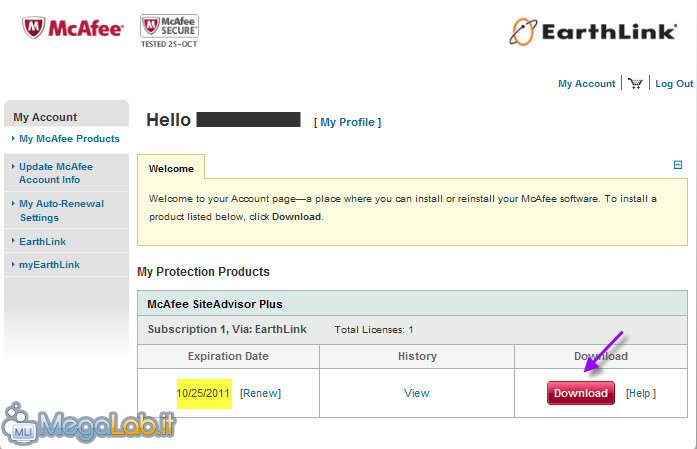Open the shopping cart icon
The height and width of the screenshot is (449, 697).
pyautogui.click(x=635, y=83)
